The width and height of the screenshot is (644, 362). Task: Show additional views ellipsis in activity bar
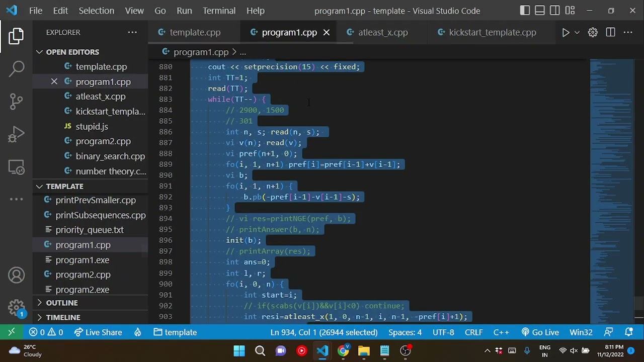(16, 199)
